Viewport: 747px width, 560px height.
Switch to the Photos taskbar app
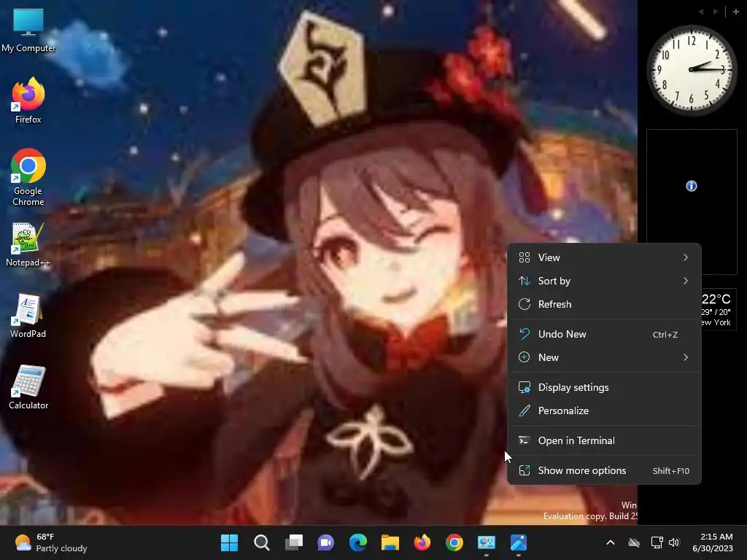(x=519, y=542)
